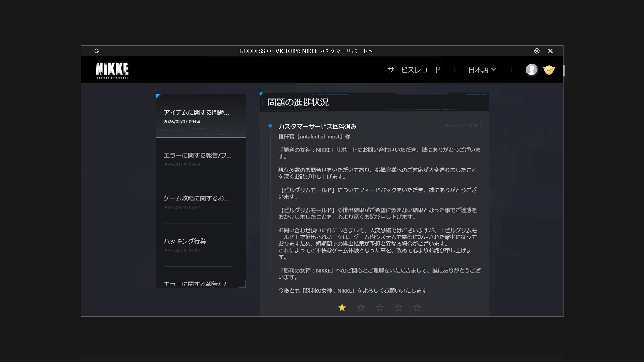
Task: Click the カスタマーサービス回答済み status heading
Action: click(317, 126)
